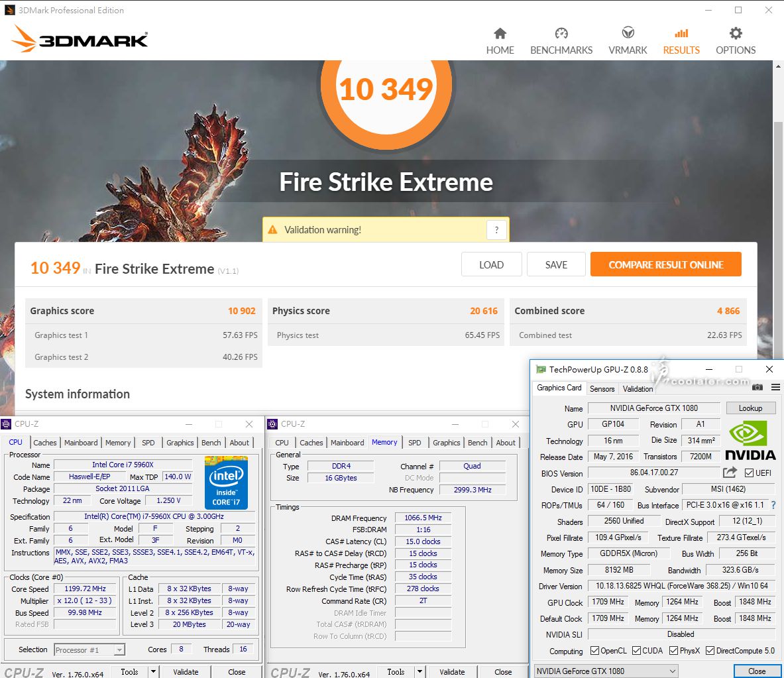
Task: Open Graphics tab in the CPU-Z memory window
Action: pos(447,443)
